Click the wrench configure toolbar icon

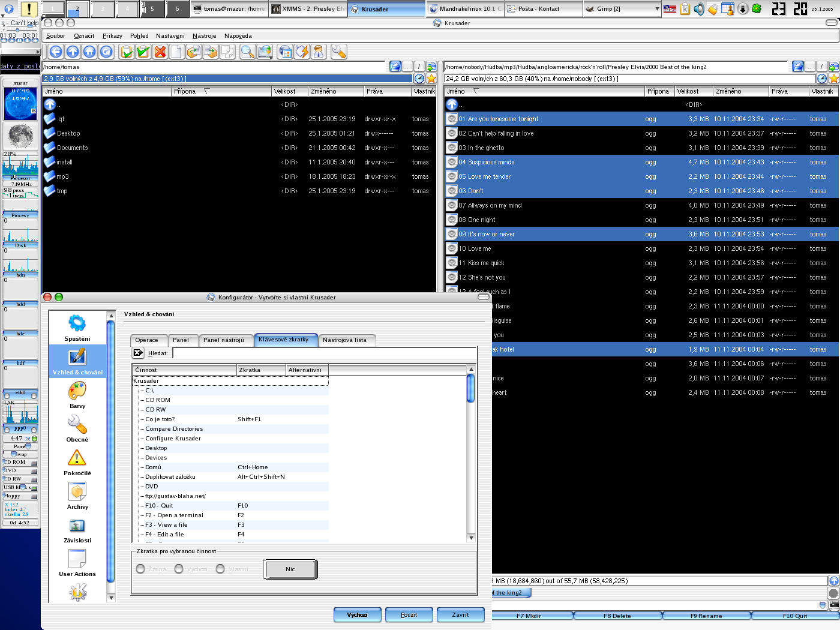338,52
